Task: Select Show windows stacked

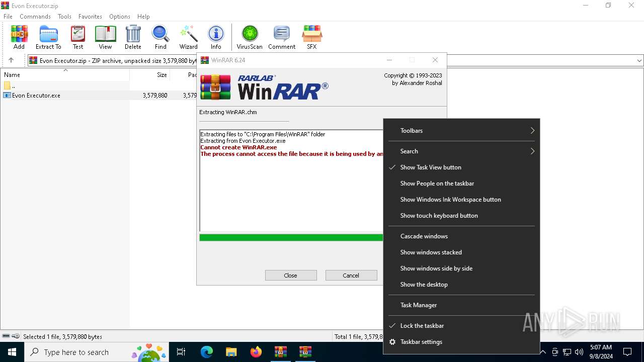Action: click(x=461, y=252)
